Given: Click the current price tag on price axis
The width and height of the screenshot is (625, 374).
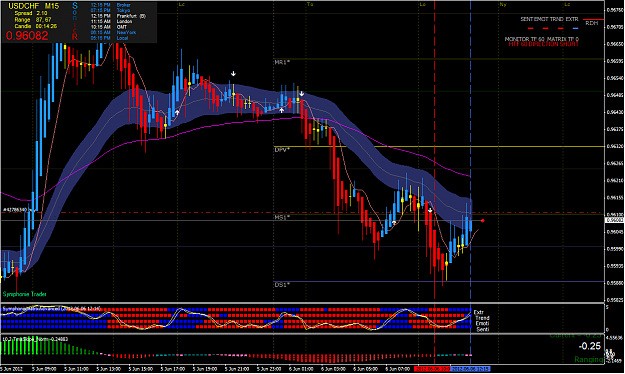Looking at the screenshot, I should 614,220.
